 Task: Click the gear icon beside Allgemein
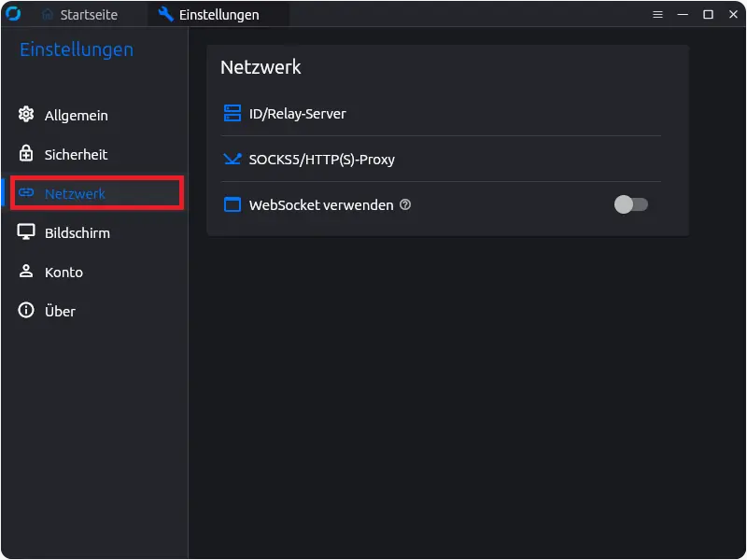(26, 115)
